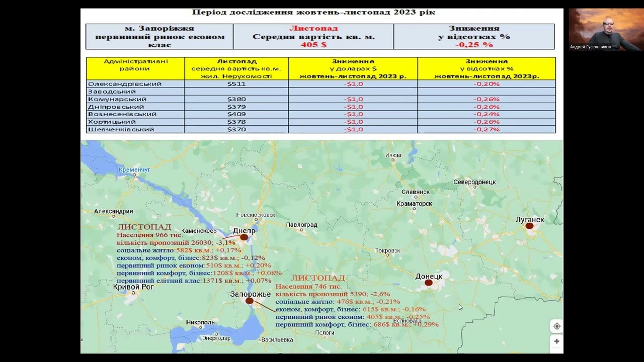The width and height of the screenshot is (644, 362).
Task: Select Андрей Гусельников video thumbnail
Action: coord(606,29)
